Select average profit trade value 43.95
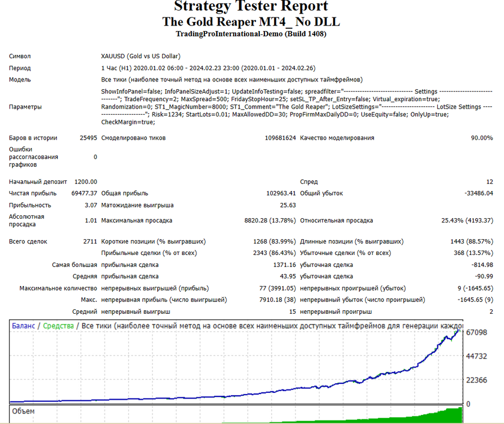This screenshot has width=504, height=424. pyautogui.click(x=288, y=276)
